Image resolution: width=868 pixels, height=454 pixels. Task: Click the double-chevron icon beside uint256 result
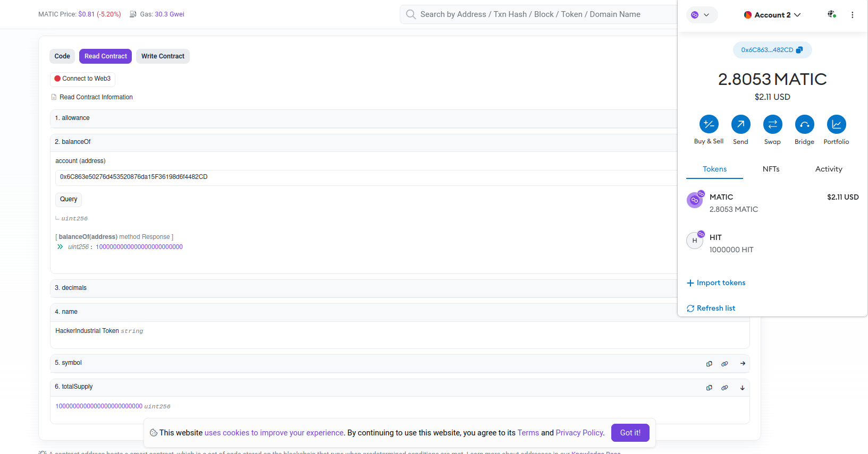(60, 247)
